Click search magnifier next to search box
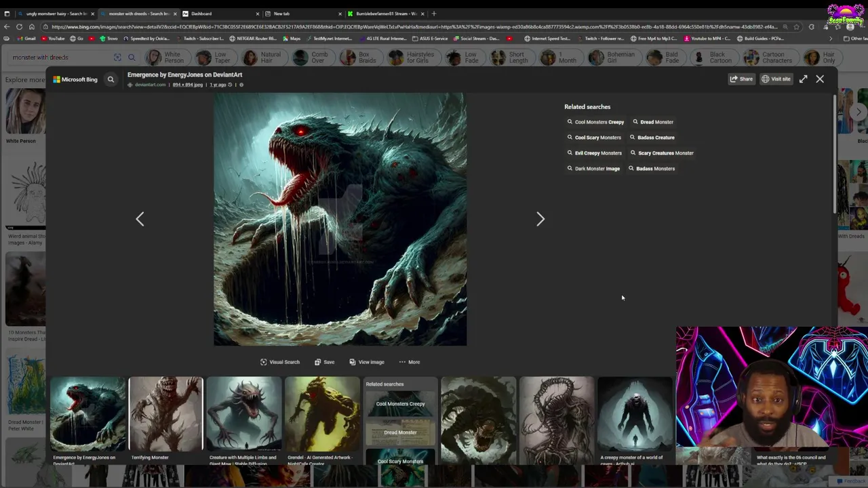 132,58
